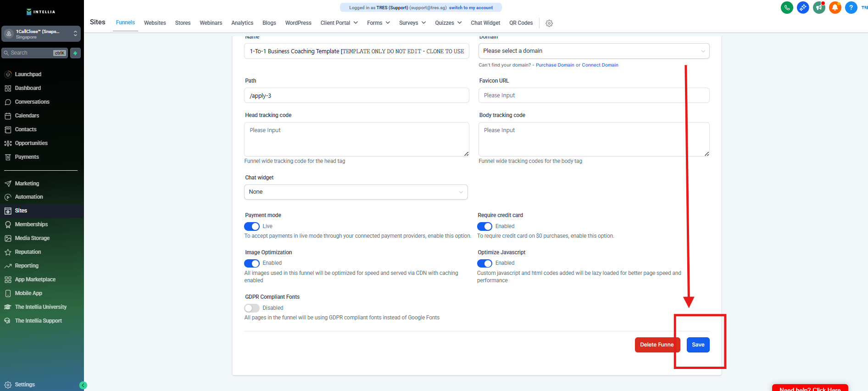Switch to the Websites tab
Viewport: 868px width, 391px height.
coord(155,23)
